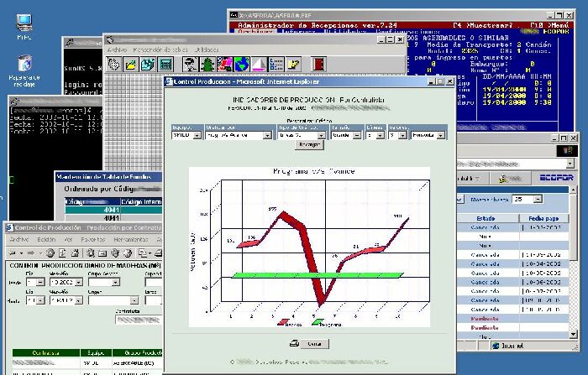Click the Cerrar button below the chart
This screenshot has height=375, width=588.
[313, 343]
